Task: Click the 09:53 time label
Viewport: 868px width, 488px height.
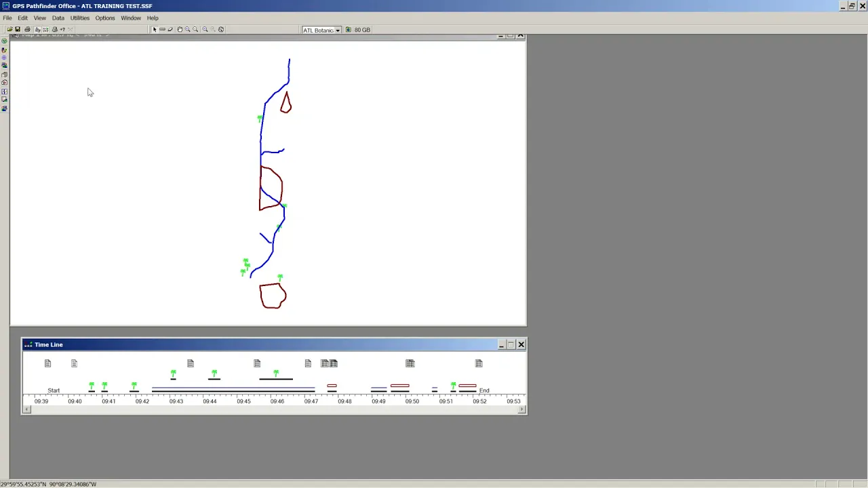Action: [x=513, y=401]
